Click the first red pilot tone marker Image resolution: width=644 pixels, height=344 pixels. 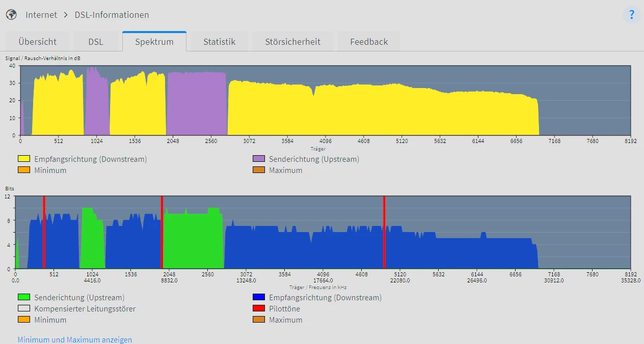(x=44, y=232)
